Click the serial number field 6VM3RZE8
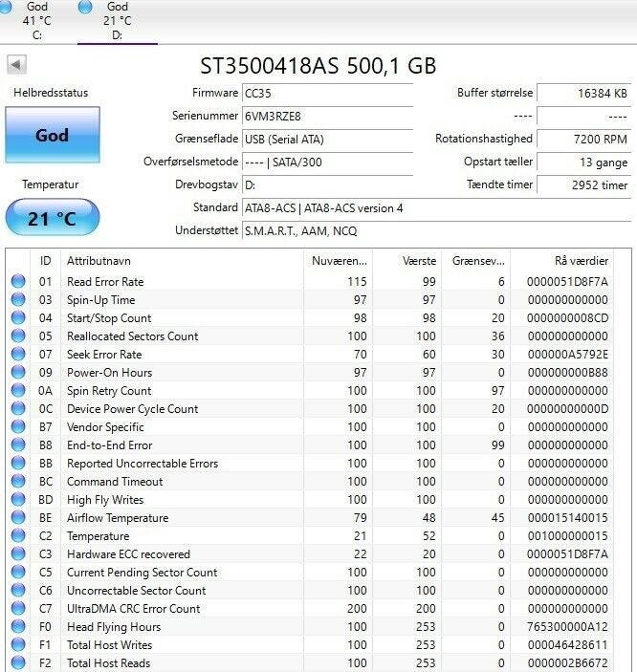This screenshot has width=637, height=672. 327,117
